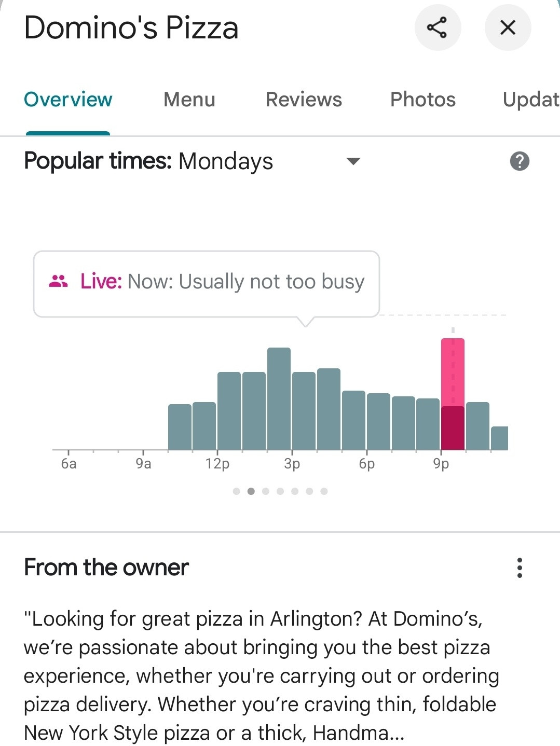This screenshot has height=746, width=560.
Task: Tap the pink live 9p bar
Action: [x=453, y=394]
